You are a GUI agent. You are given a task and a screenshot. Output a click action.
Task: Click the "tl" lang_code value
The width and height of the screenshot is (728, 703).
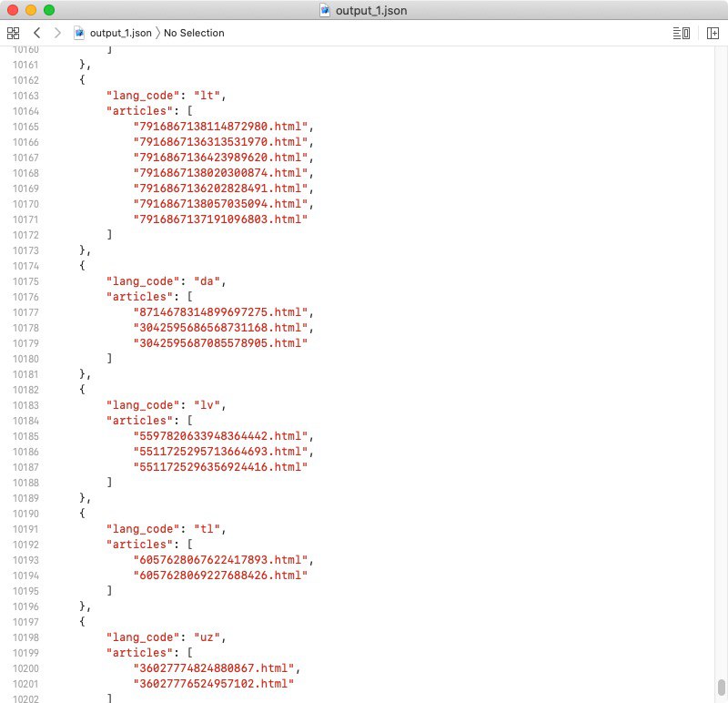[x=207, y=529]
